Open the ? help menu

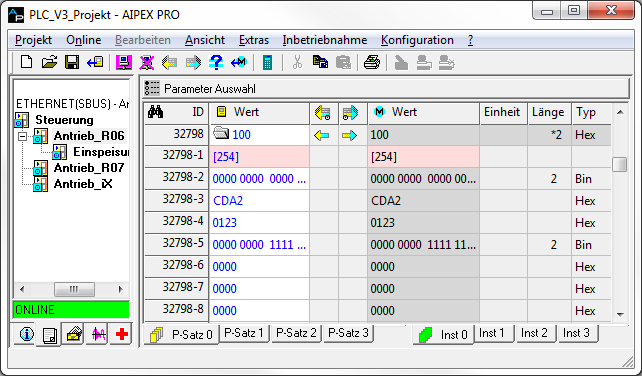pos(470,40)
